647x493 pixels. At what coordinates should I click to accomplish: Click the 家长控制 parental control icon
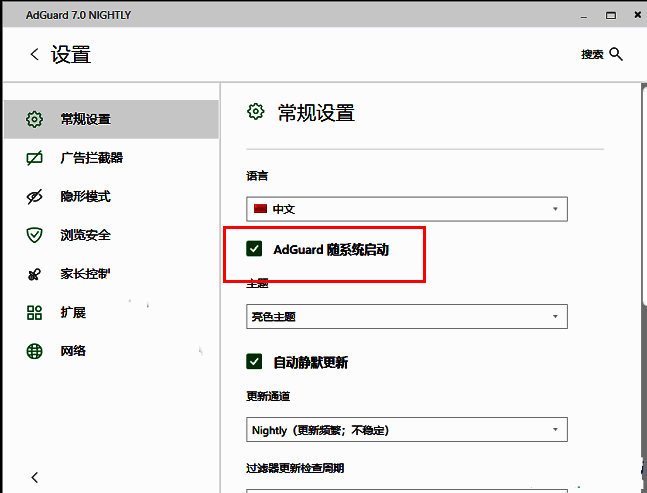tap(34, 274)
